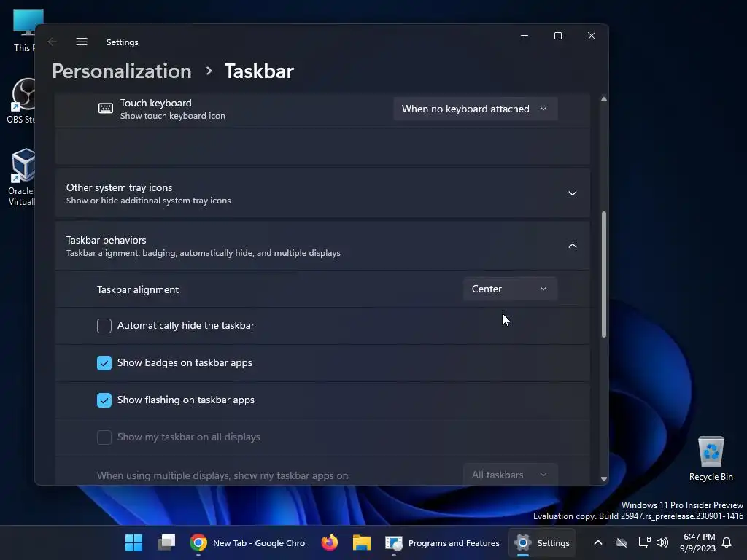Viewport: 747px width, 560px height.
Task: Click the touch keyboard icon
Action: [106, 109]
